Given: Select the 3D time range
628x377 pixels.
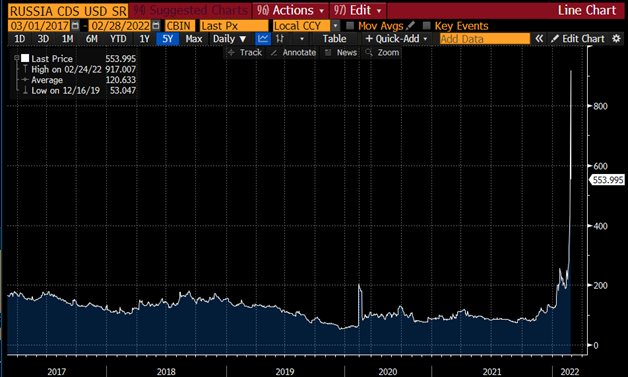Looking at the screenshot, I should pos(43,39).
